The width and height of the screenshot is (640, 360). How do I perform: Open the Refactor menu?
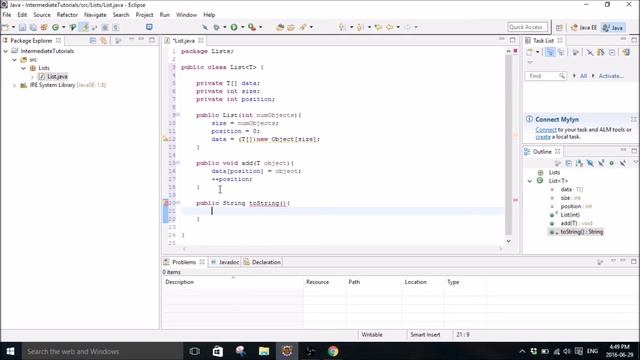pyautogui.click(x=67, y=15)
